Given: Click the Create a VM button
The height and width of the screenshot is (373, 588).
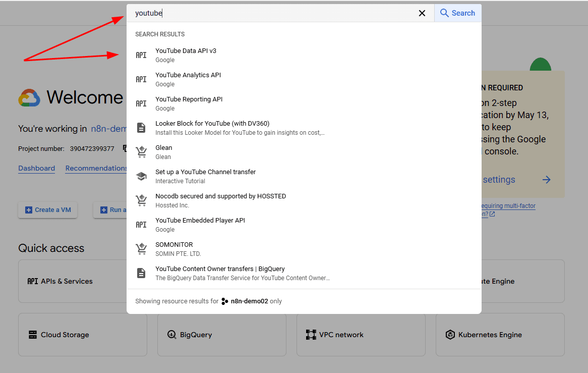Looking at the screenshot, I should 47,210.
